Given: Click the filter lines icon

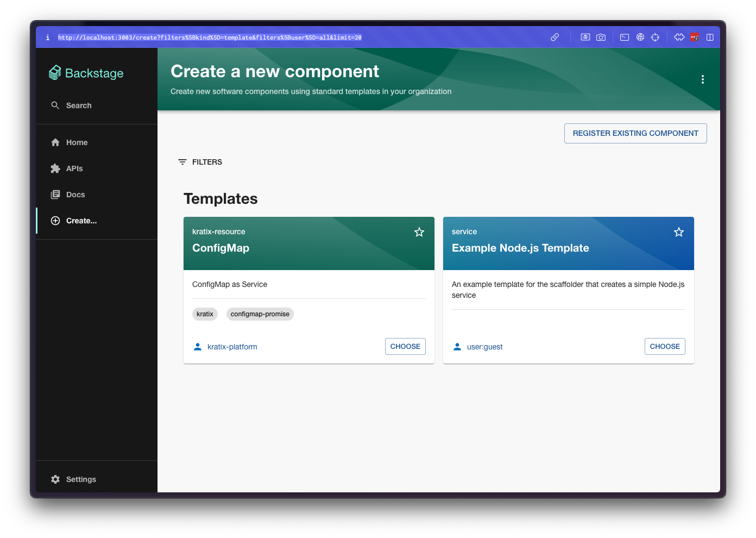Looking at the screenshot, I should tap(182, 162).
